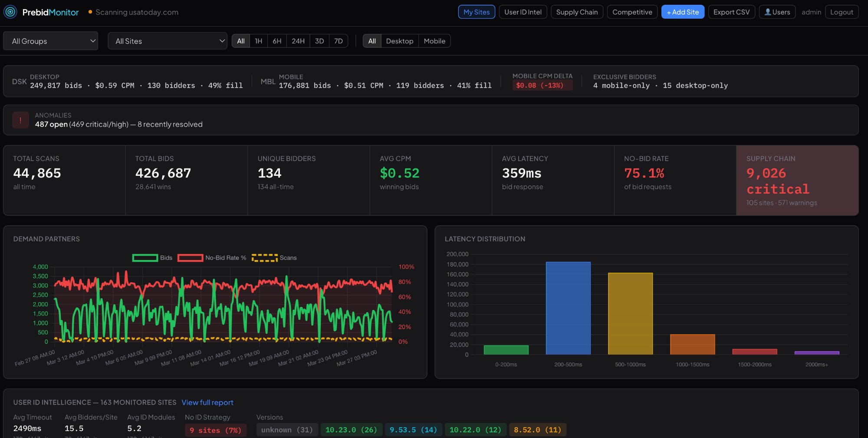
Task: Click the 9 sites no-ID warning chip
Action: click(x=215, y=430)
